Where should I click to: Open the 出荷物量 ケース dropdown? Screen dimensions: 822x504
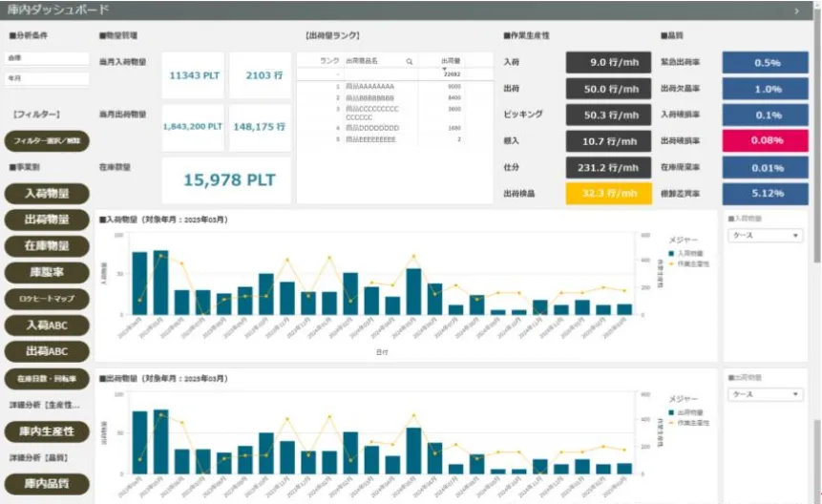pos(764,393)
